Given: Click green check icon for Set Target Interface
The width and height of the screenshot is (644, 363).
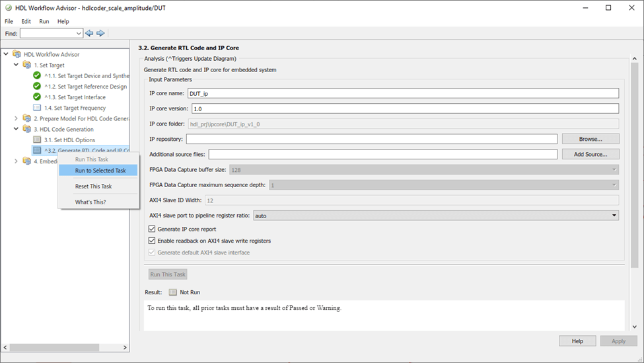Looking at the screenshot, I should coord(37,97).
